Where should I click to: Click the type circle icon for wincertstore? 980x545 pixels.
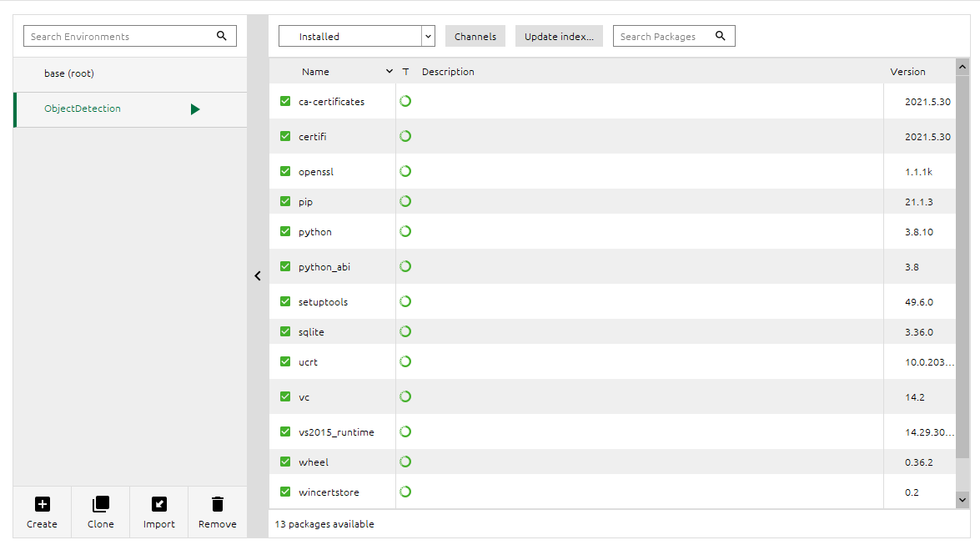[x=405, y=492]
